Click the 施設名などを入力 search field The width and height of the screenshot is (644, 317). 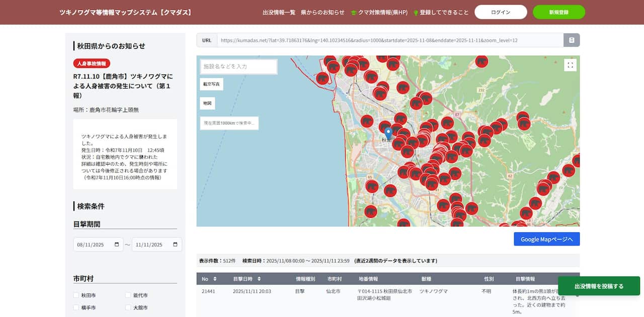[239, 66]
